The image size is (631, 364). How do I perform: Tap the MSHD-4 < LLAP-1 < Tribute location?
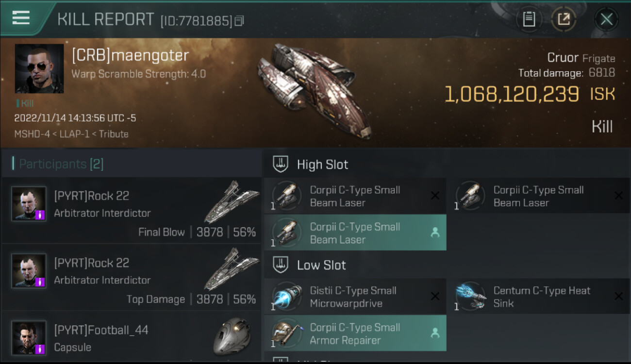71,134
